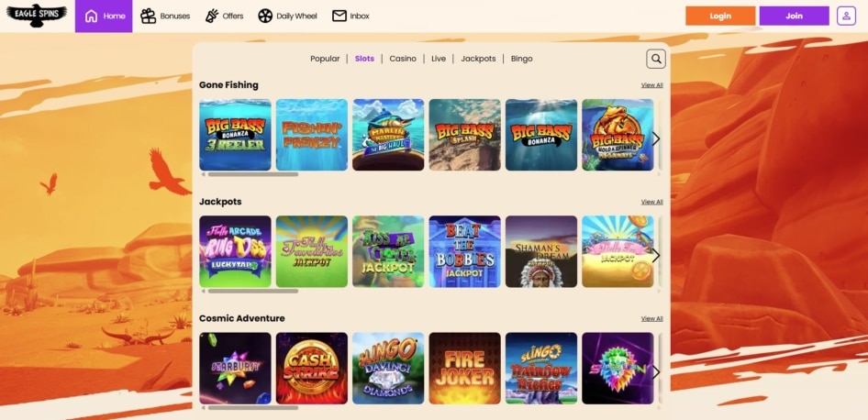Screen dimensions: 868x420
Task: Open the Inbox envelope icon
Action: (339, 16)
